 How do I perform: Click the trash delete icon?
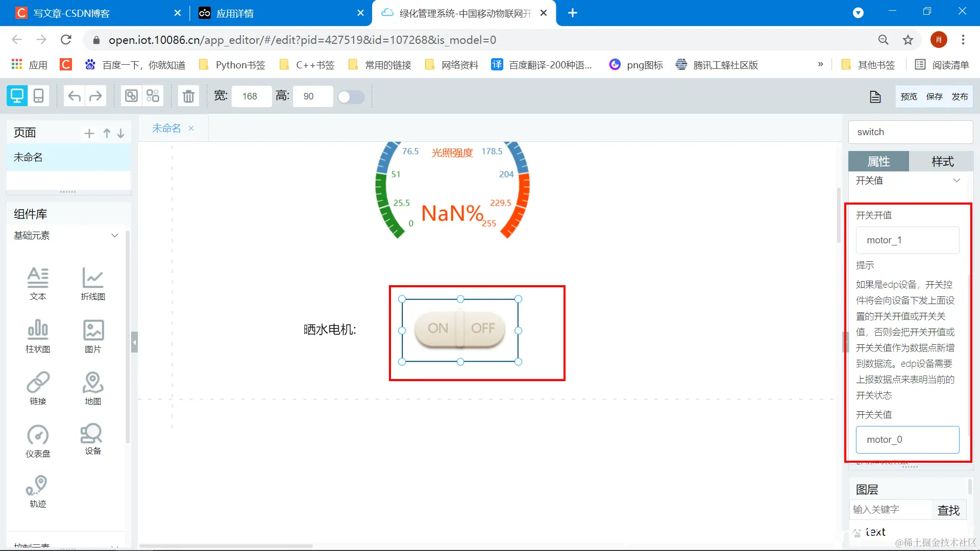(x=188, y=96)
